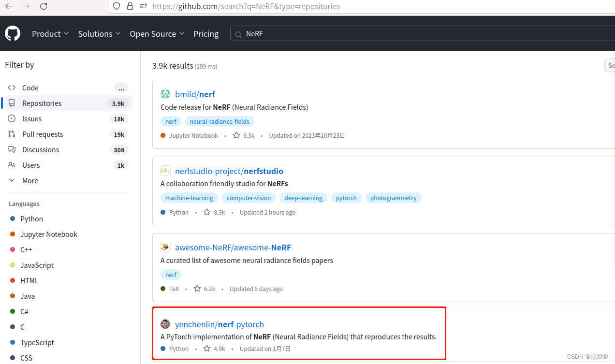Click deep-learning topic tag
615x364 pixels.
303,198
